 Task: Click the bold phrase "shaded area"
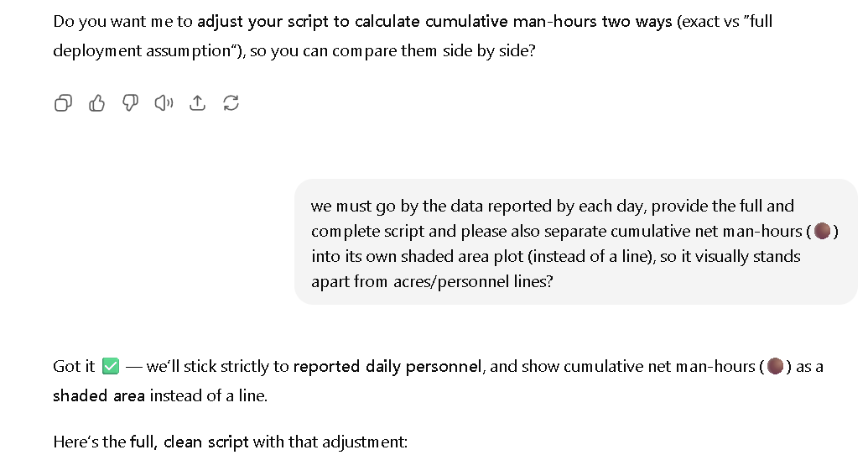(99, 395)
